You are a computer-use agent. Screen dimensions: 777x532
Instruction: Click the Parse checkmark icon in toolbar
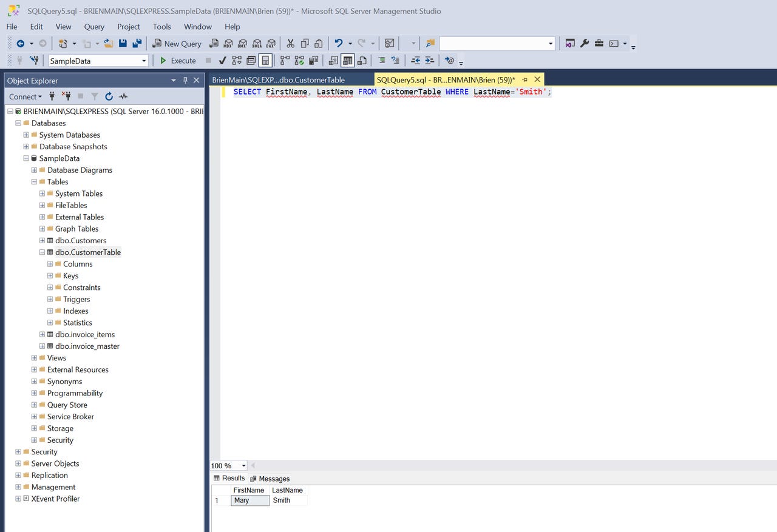222,61
